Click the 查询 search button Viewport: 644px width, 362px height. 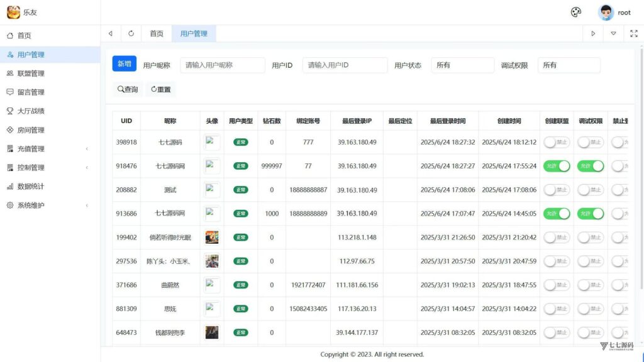pos(128,89)
